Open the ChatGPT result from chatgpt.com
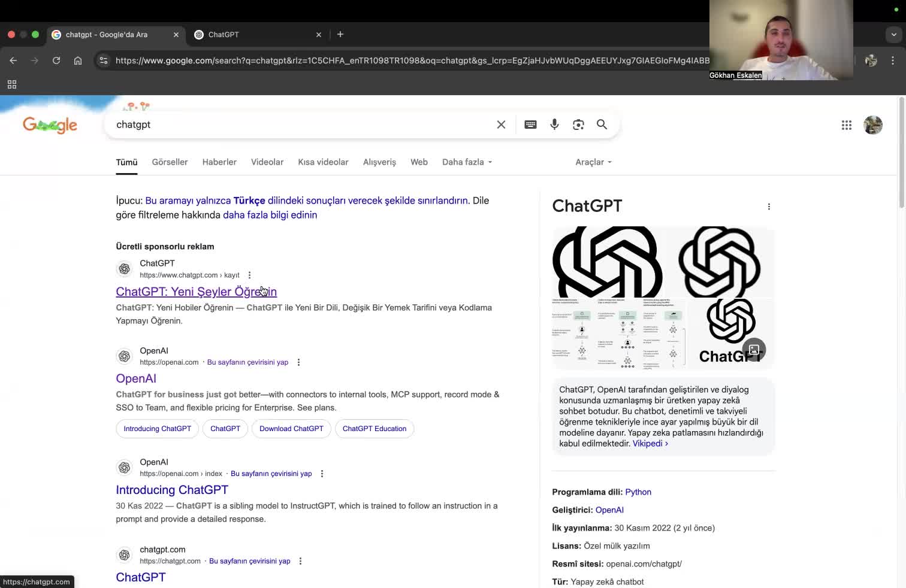 (141, 577)
